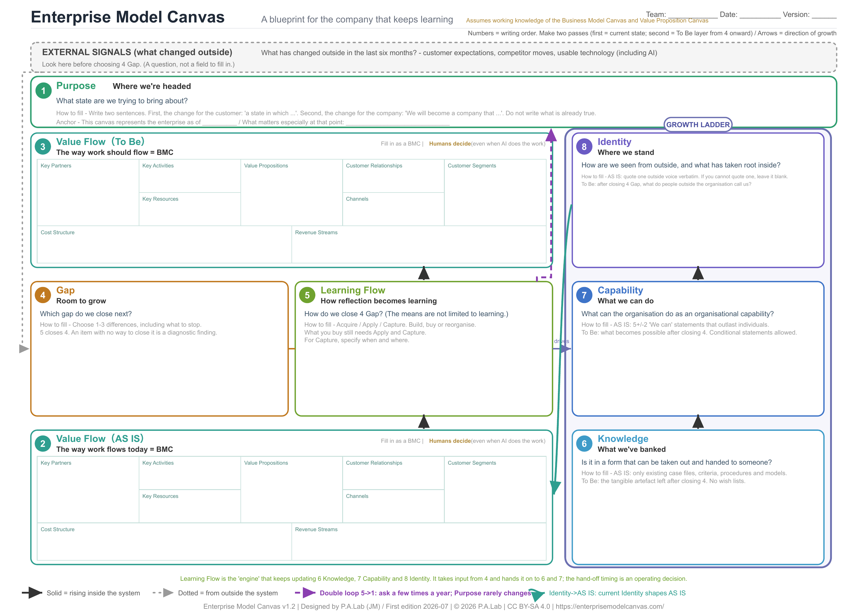The width and height of the screenshot is (868, 614).
Task: Click the Enterprise Model Canvas title
Action: (128, 17)
